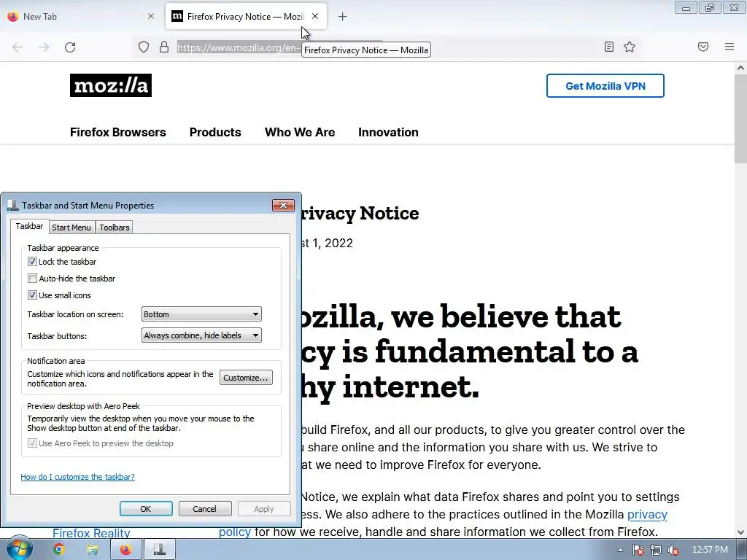Open File Explorer from taskbar
This screenshot has height=560, width=747.
pos(93,550)
